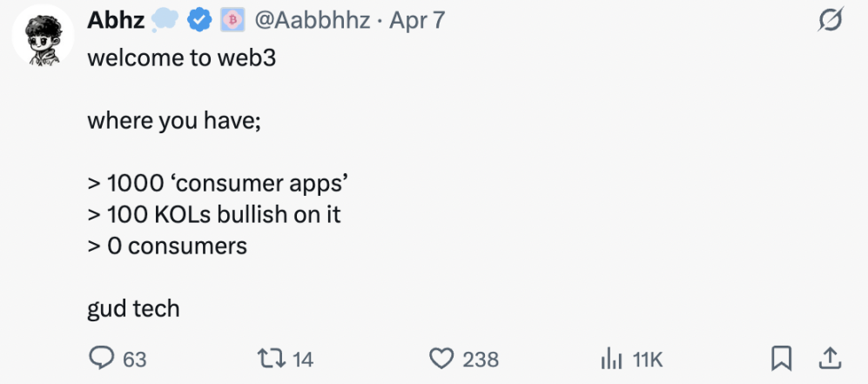Click the blue verified checkmark badge
Screen dimensions: 868x384
pos(203,21)
